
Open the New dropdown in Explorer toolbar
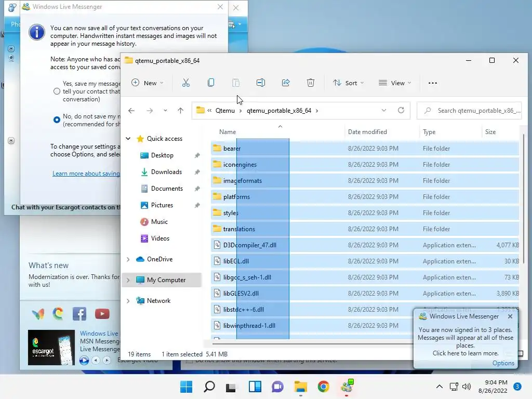click(148, 83)
